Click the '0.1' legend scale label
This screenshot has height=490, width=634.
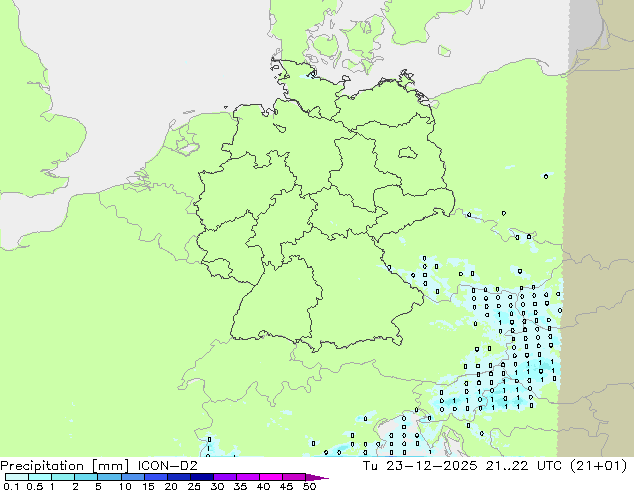coord(11,486)
